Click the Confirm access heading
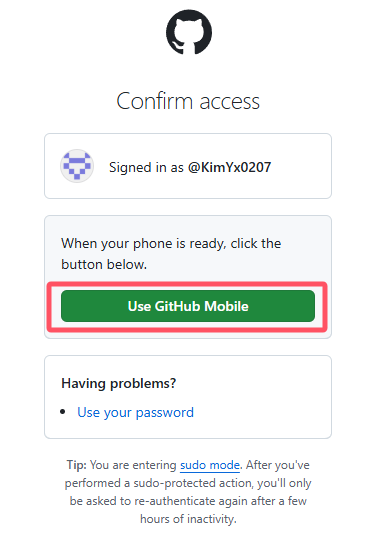 (188, 101)
